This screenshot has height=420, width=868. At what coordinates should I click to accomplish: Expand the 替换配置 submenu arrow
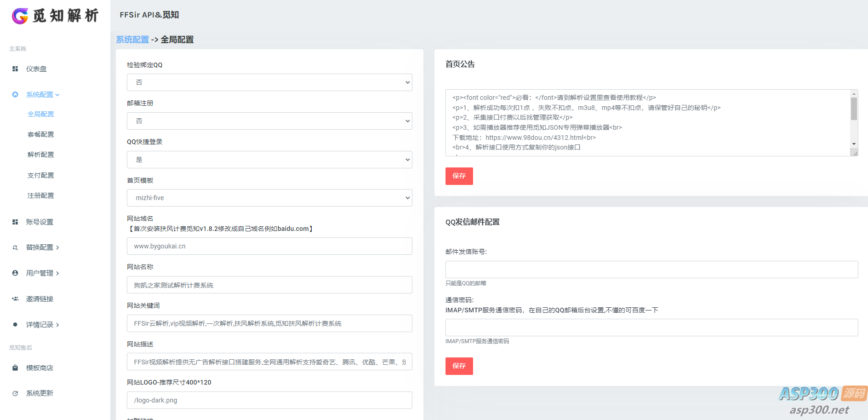point(57,247)
